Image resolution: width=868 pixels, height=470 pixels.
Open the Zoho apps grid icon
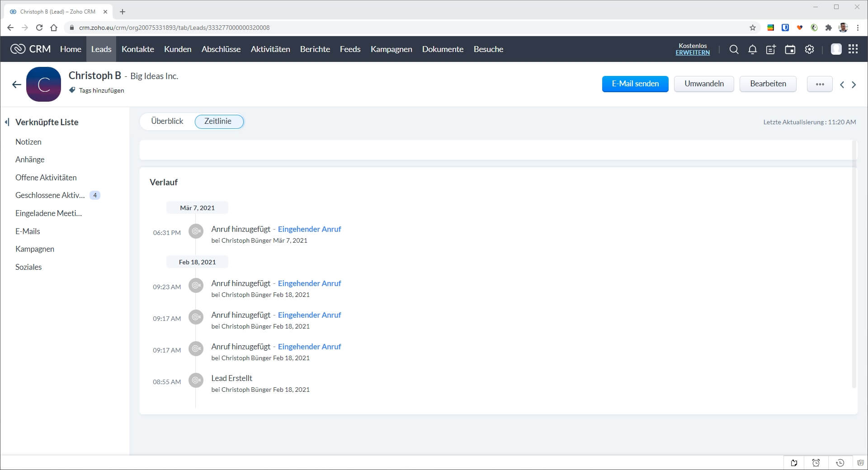[x=853, y=49]
